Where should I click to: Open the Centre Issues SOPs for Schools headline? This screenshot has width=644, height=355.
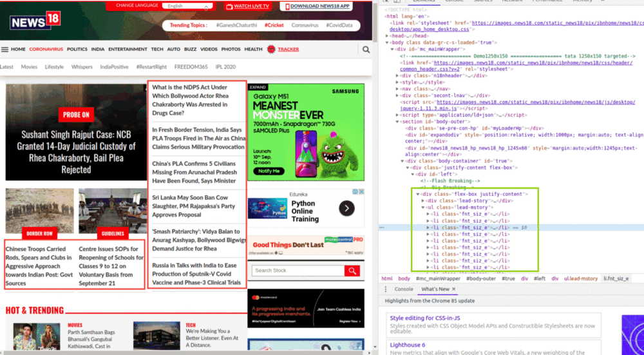(111, 266)
